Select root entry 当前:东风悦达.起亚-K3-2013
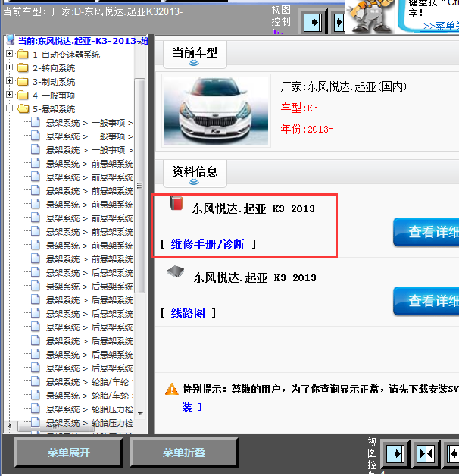Viewport: 459px width, 476px height. (x=83, y=41)
